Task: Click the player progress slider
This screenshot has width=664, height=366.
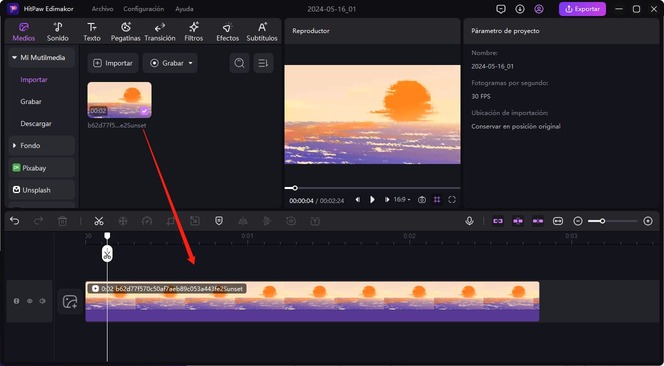Action: [372, 188]
